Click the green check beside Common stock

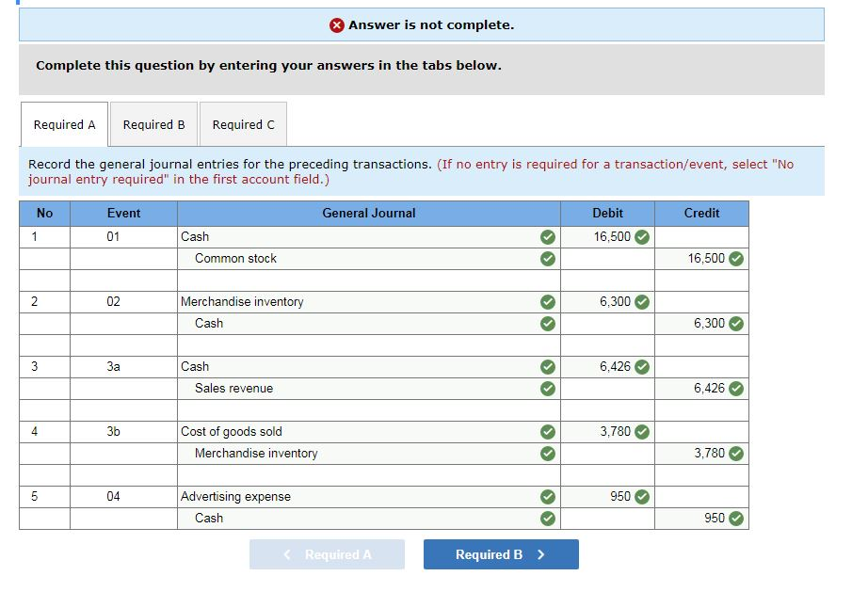coord(546,259)
